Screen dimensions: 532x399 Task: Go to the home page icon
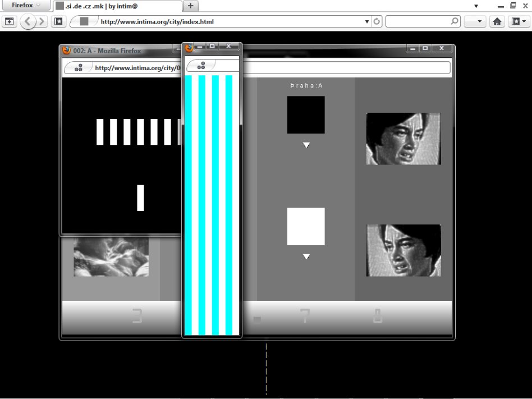(x=497, y=22)
